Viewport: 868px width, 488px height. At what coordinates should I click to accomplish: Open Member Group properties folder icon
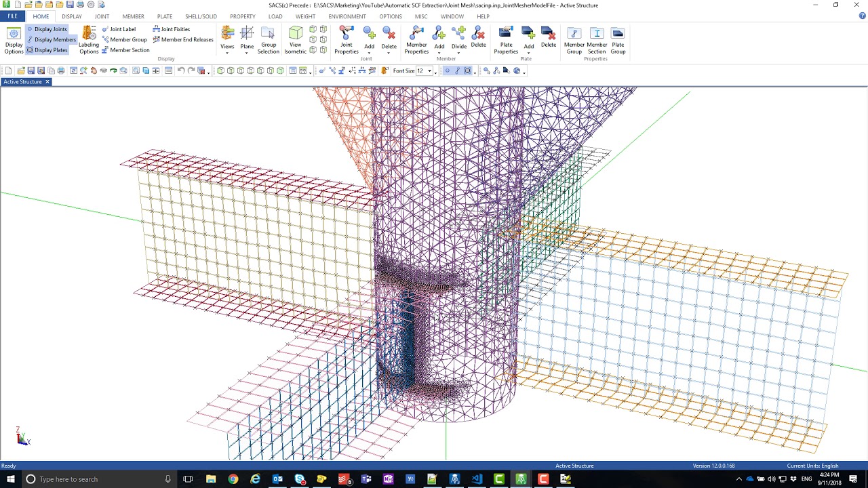574,41
